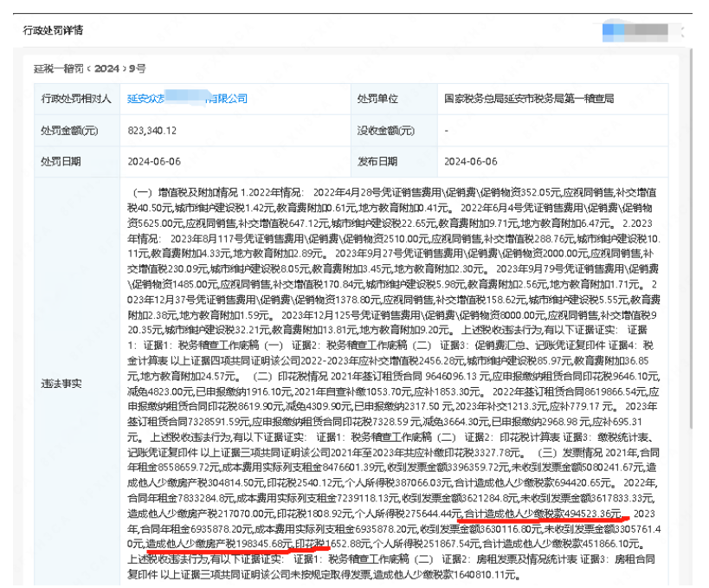Click the 违法事实 label cell
Screen dimensions: 709x588
pyautogui.click(x=77, y=383)
